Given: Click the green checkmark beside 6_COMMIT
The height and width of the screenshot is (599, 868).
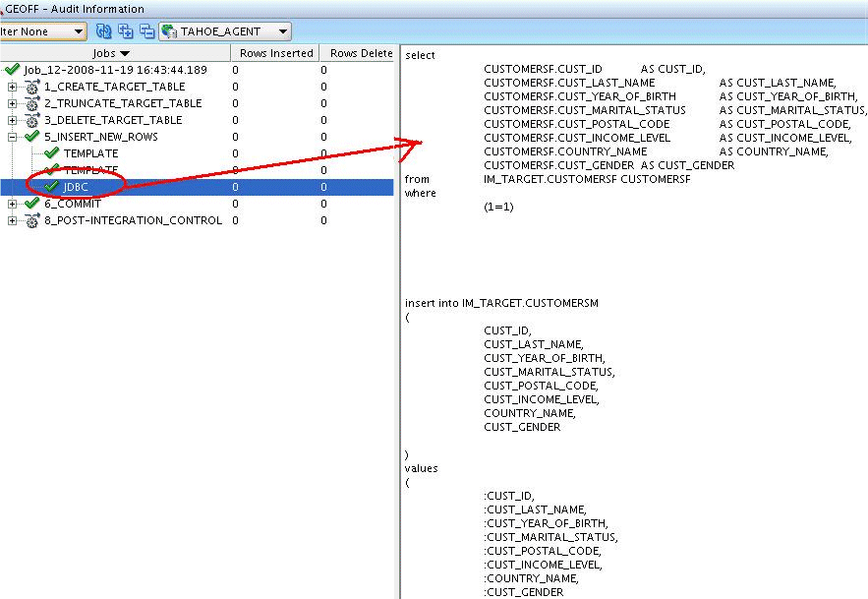Looking at the screenshot, I should point(31,204).
